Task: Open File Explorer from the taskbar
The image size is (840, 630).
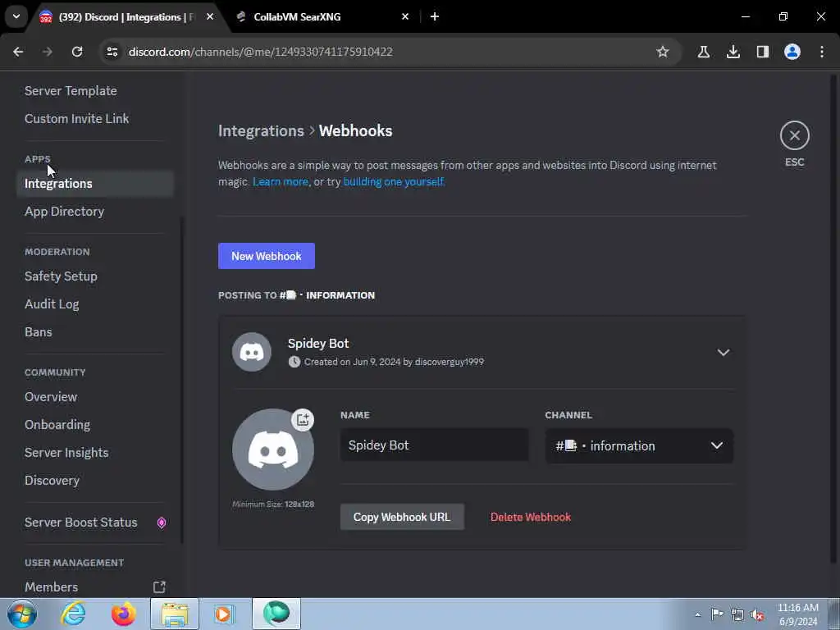Action: 175,614
